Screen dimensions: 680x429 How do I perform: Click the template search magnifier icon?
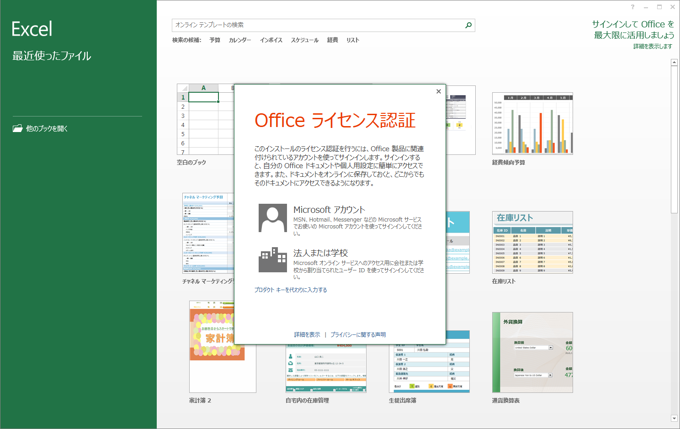pyautogui.click(x=468, y=25)
